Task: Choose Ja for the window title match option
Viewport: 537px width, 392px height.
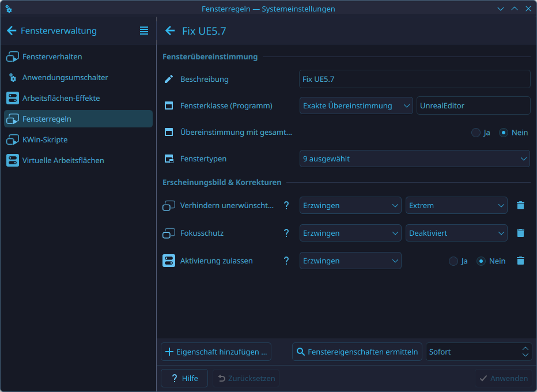Action: tap(477, 132)
